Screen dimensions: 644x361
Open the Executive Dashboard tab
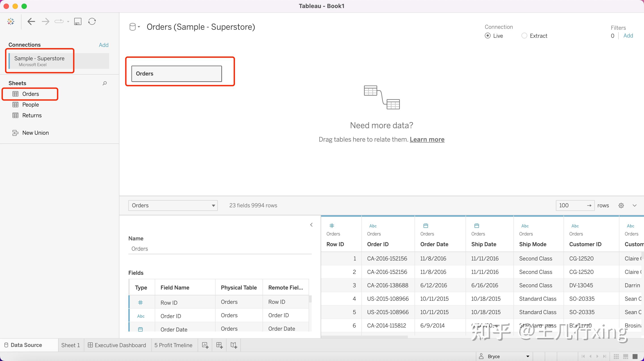(117, 345)
